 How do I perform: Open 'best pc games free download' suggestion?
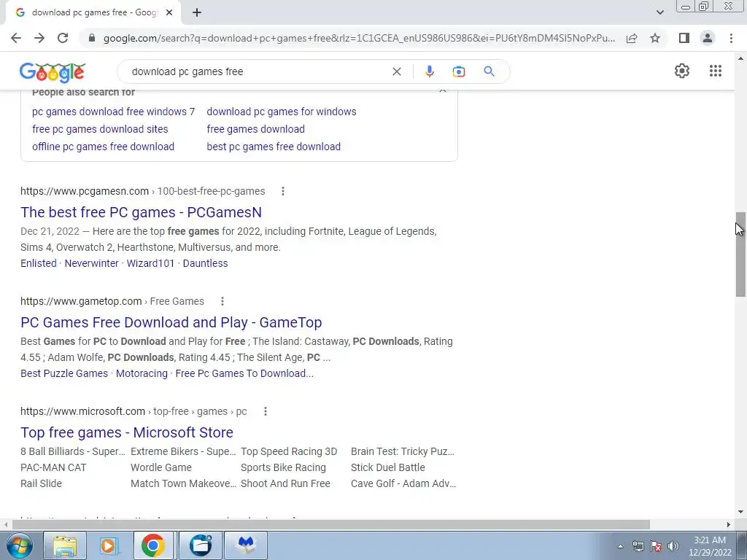point(274,147)
